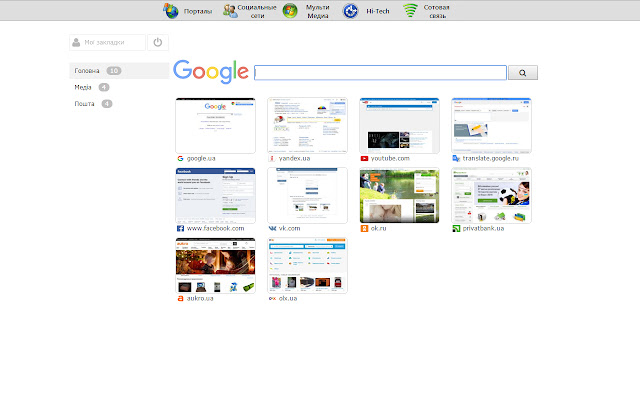Open the translate.google.ru thumbnail
640x400 pixels.
coord(491,126)
